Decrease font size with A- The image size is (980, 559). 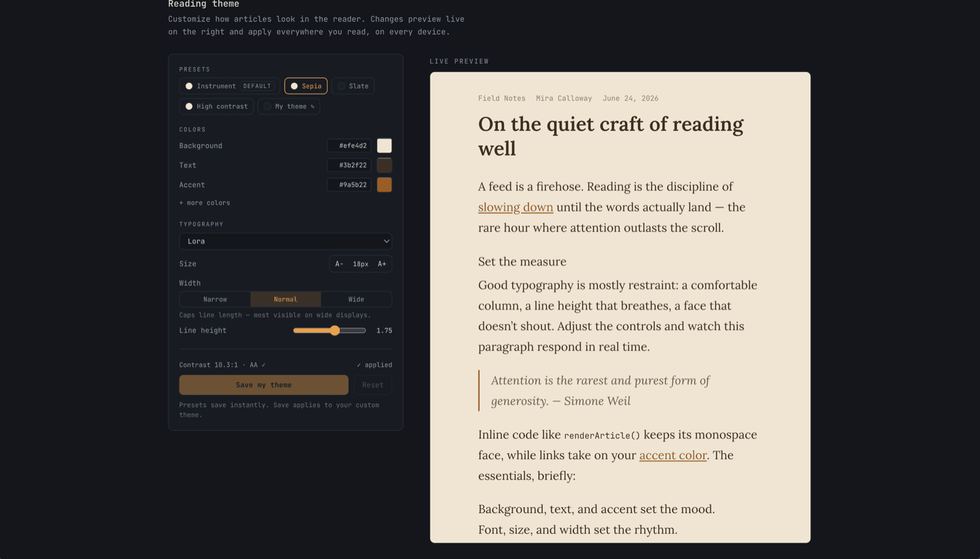(x=339, y=264)
